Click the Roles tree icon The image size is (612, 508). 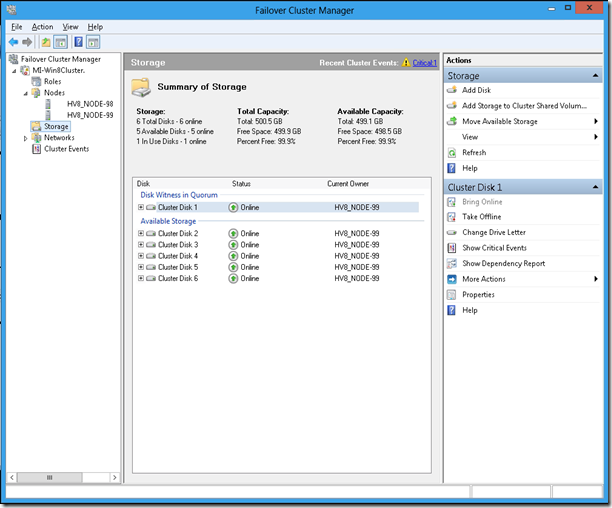(36, 82)
